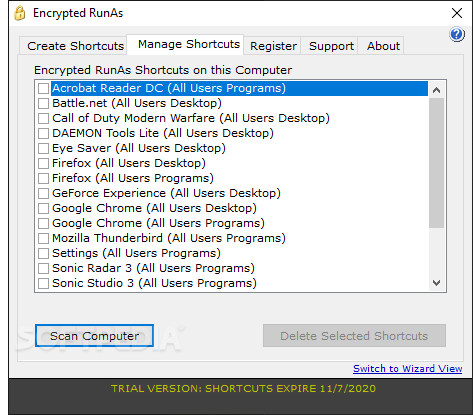The width and height of the screenshot is (473, 415).
Task: Select GeForce Experience row text
Action: tap(166, 193)
